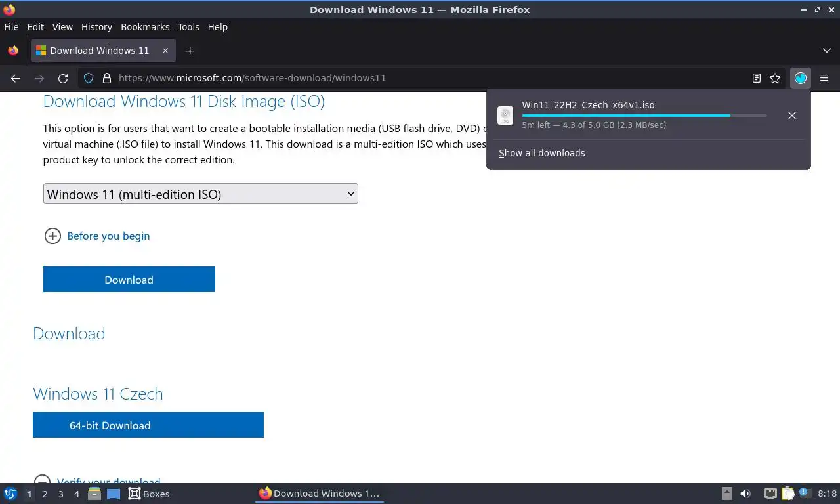Click the address bar URL field
Screen dimensions: 840x504
tap(430, 78)
